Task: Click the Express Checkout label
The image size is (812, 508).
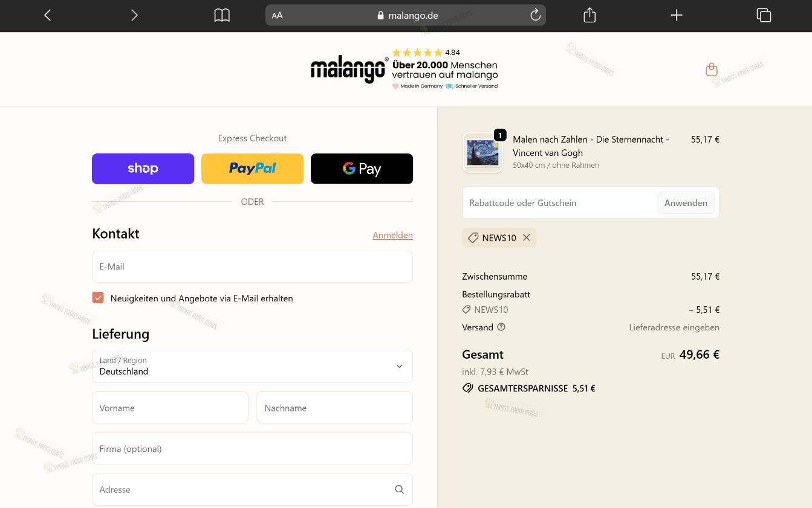Action: [x=252, y=138]
